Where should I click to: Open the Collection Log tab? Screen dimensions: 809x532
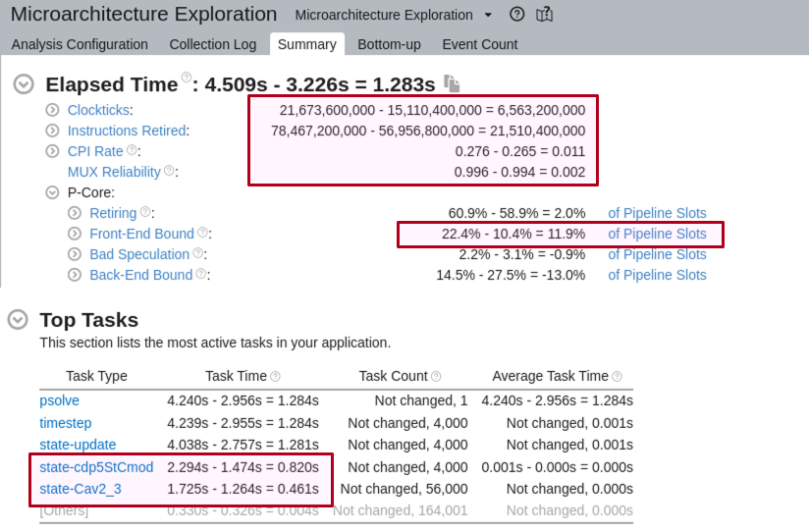point(212,44)
